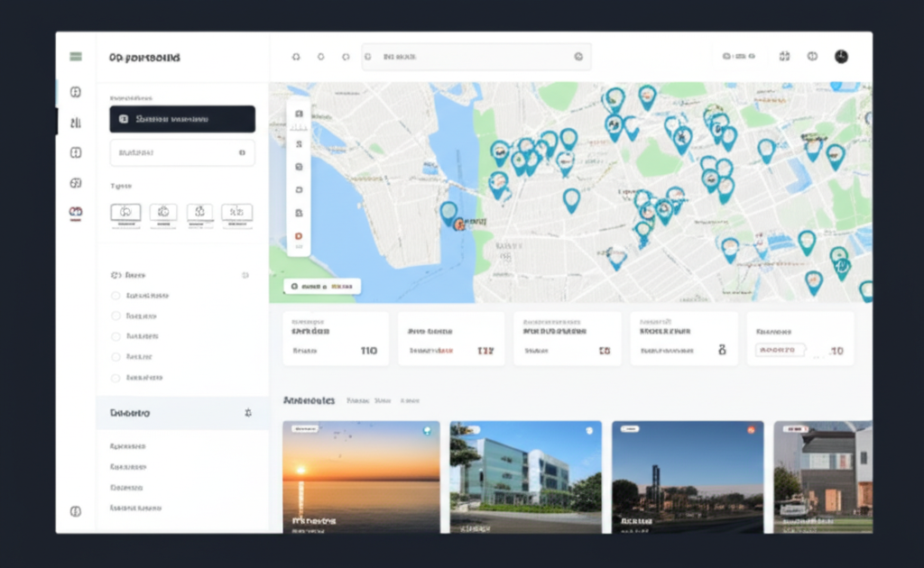Open the Amenities section heading tab

(x=310, y=399)
